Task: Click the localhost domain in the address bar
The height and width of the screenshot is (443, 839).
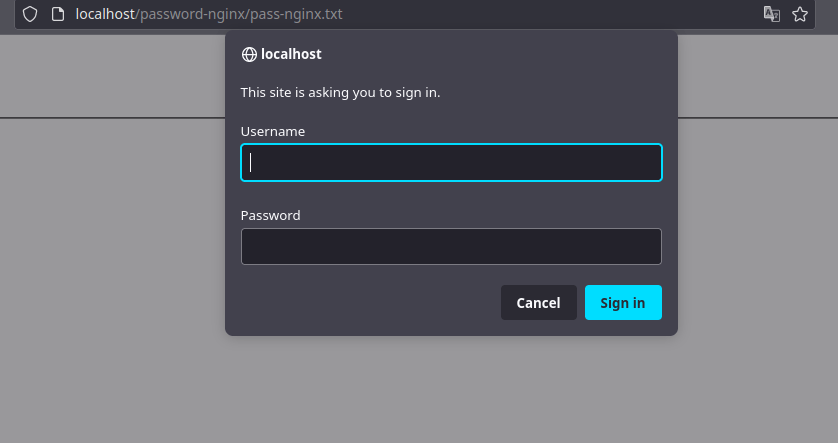Action: coord(105,14)
